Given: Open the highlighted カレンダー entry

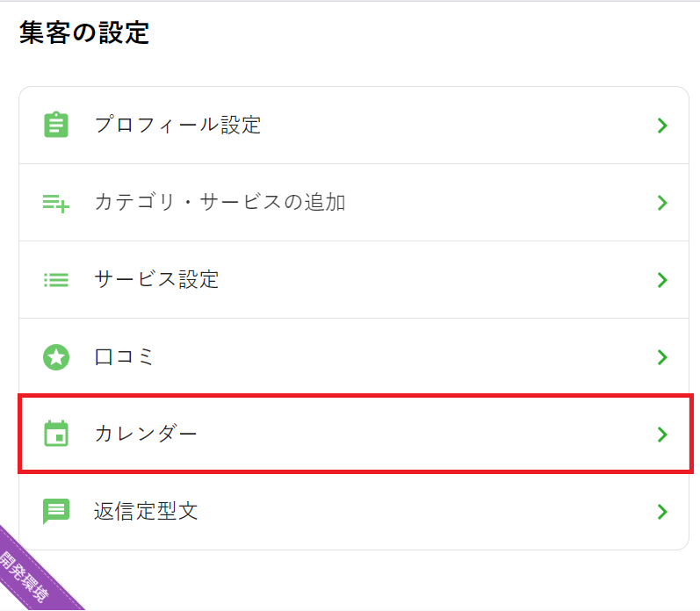Looking at the screenshot, I should 146,435.
